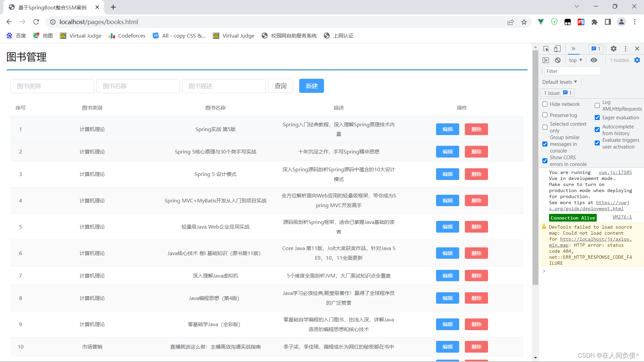
Task: Open the green V extension icon
Action: (541, 22)
